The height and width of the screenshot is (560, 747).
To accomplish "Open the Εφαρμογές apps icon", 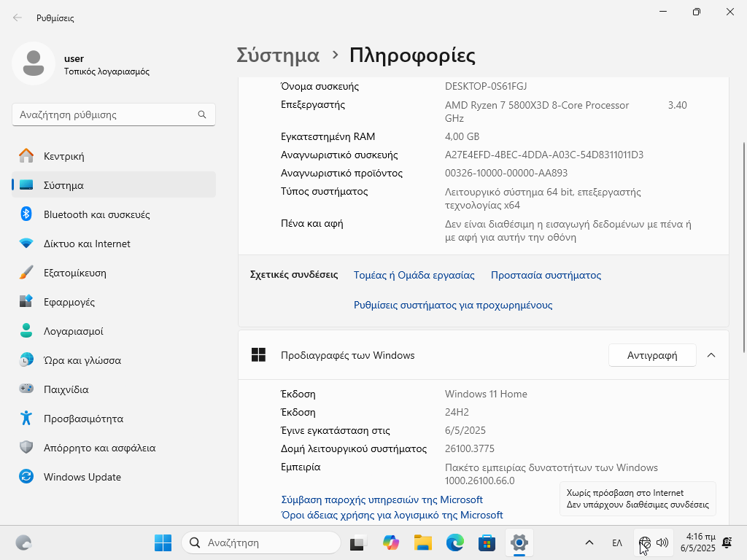I will 26,301.
